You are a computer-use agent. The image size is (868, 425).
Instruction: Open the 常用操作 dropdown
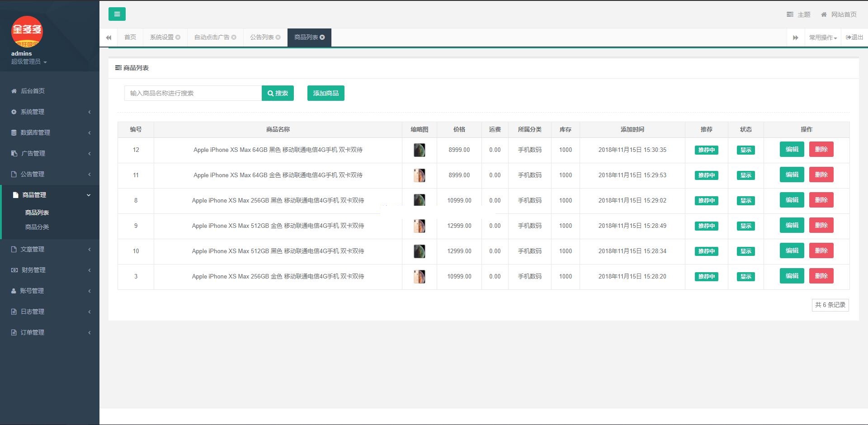[x=823, y=38]
